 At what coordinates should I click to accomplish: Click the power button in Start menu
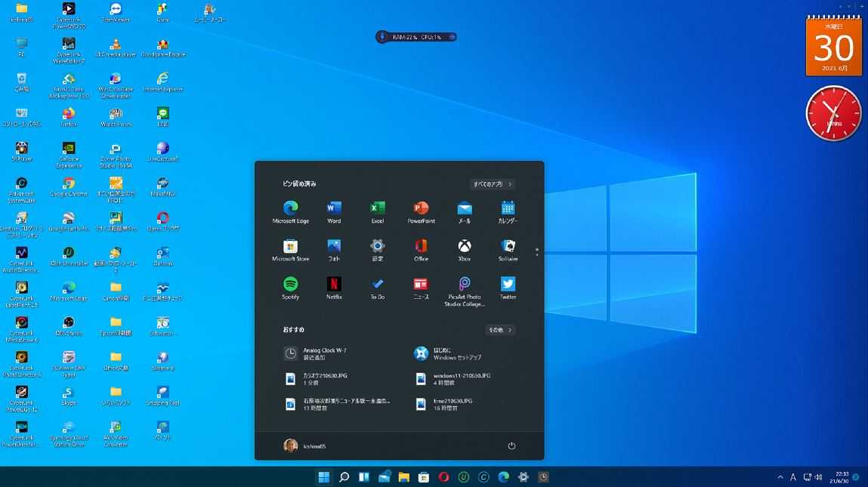click(x=511, y=446)
